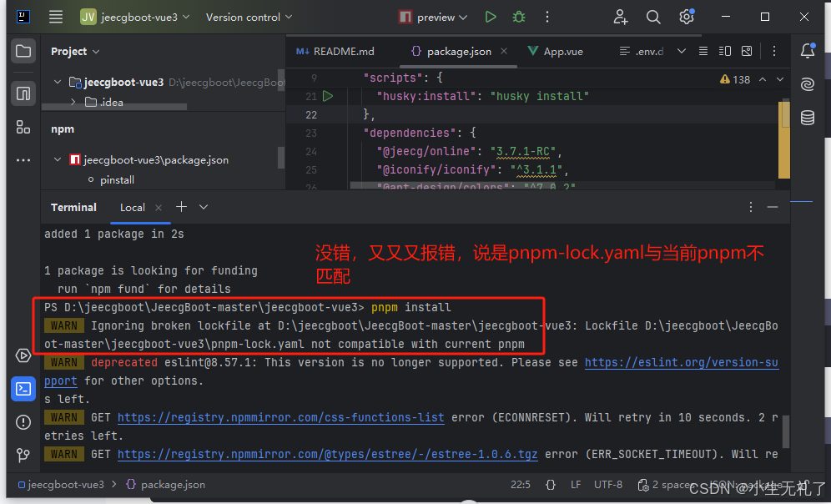831x504 pixels.
Task: Open Code With Me add-user icon
Action: [621, 17]
